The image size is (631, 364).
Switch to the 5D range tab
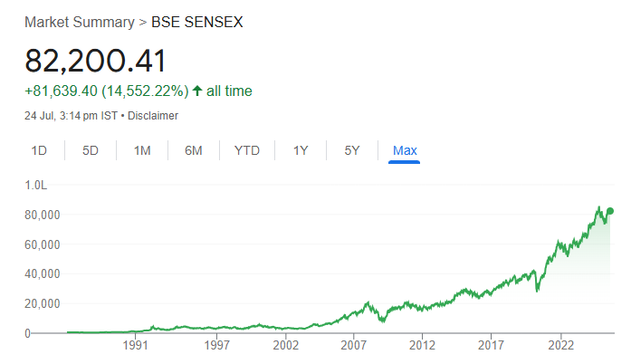(x=91, y=150)
